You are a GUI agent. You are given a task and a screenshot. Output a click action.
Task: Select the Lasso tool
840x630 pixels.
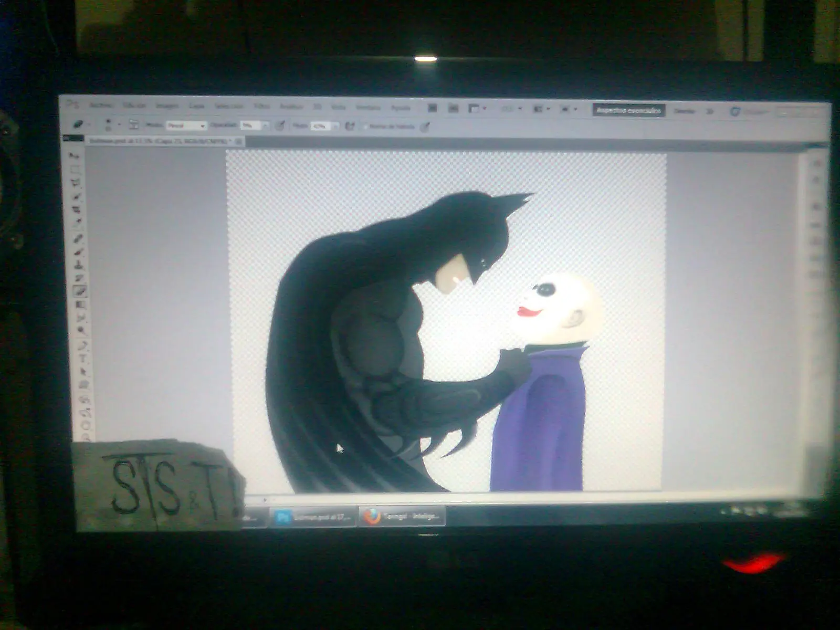pos(76,183)
